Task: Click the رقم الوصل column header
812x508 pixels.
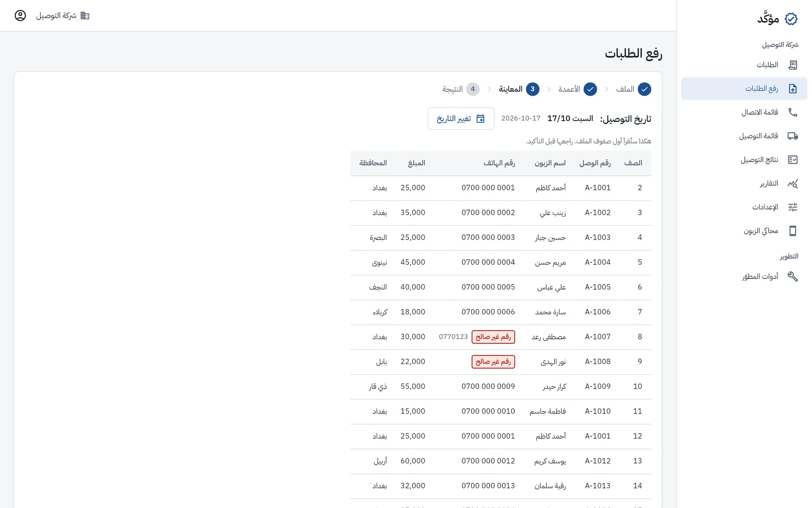Action: tap(595, 163)
